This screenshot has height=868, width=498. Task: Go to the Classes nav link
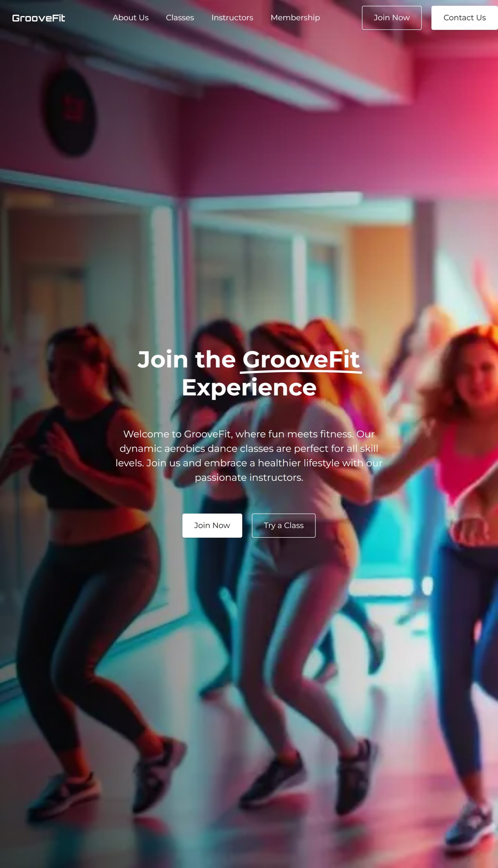(x=180, y=18)
